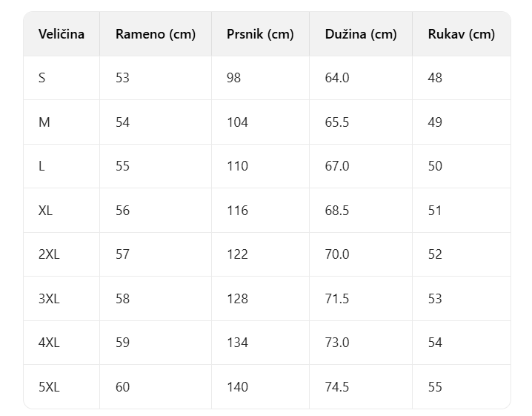Click the Rameno value 57 for 2XL
532x416 pixels.
(122, 254)
